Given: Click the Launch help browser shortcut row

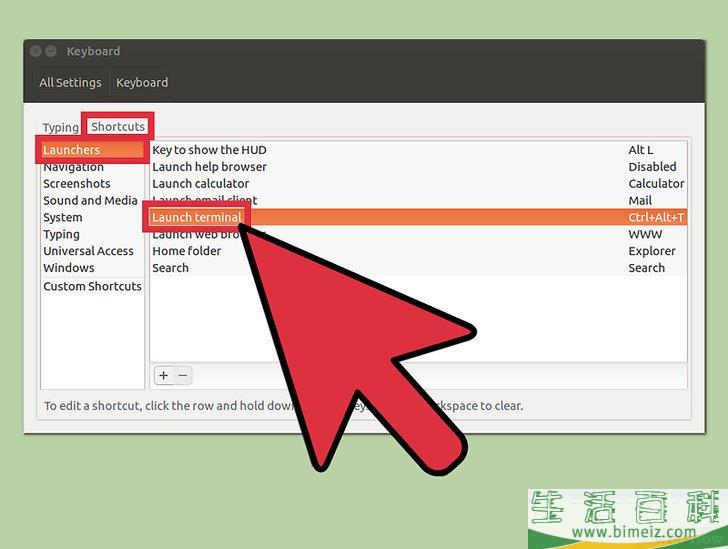Looking at the screenshot, I should pyautogui.click(x=209, y=167).
